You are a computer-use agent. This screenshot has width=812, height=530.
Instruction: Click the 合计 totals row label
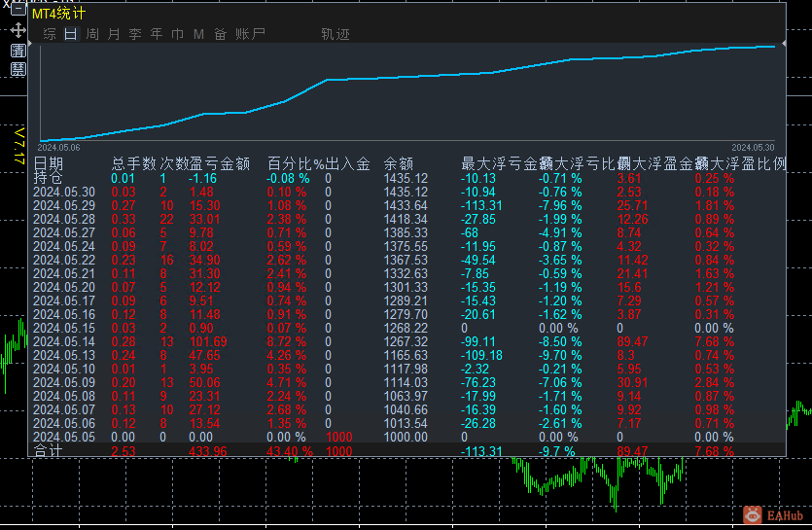(49, 451)
